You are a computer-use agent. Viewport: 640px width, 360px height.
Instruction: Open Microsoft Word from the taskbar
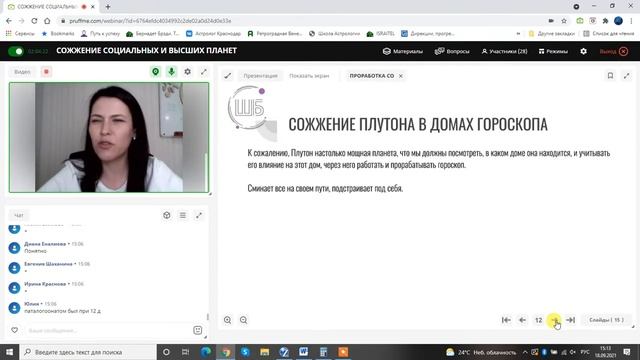pos(303,352)
